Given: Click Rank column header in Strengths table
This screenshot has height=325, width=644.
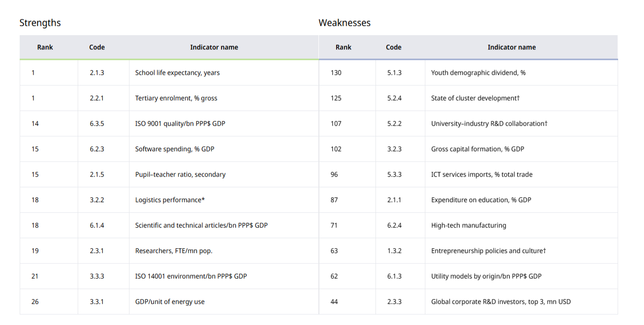Looking at the screenshot, I should 45,47.
